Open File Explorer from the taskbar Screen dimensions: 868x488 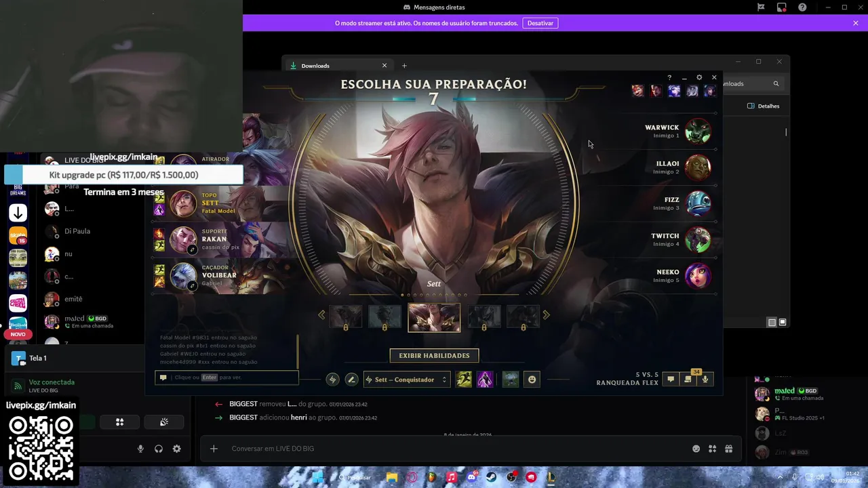point(392,477)
